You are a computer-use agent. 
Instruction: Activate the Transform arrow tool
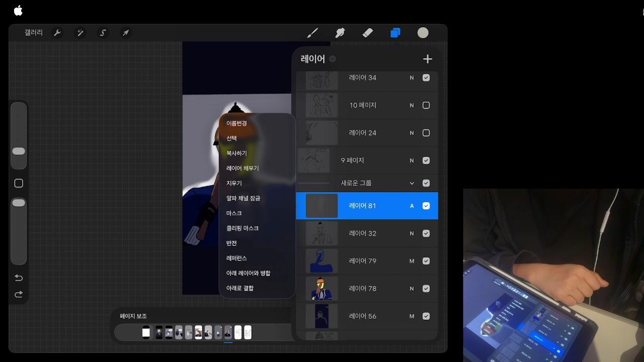tap(126, 33)
